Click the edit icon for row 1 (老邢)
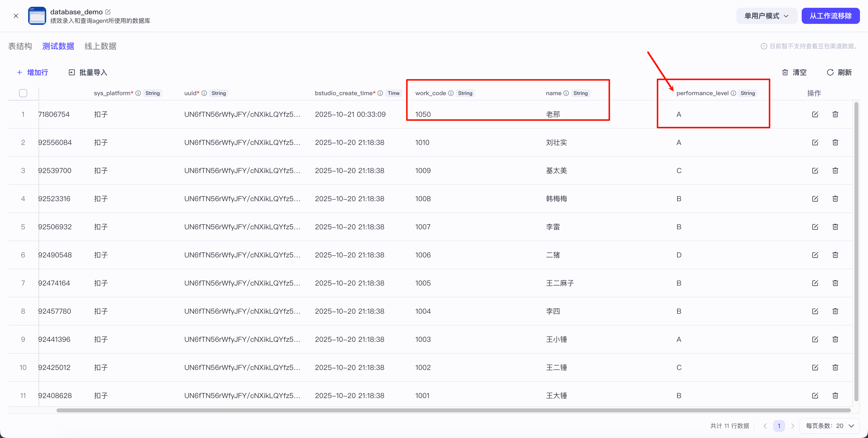 pos(815,114)
